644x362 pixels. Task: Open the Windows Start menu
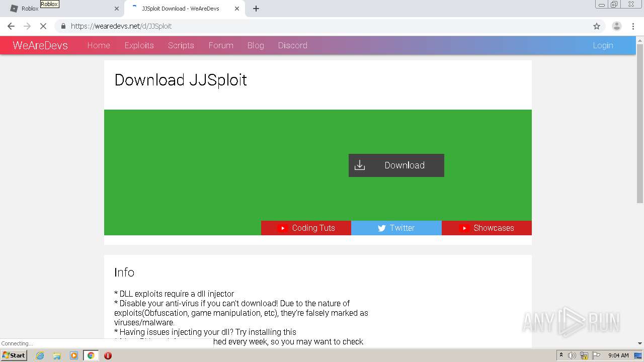[14, 355]
